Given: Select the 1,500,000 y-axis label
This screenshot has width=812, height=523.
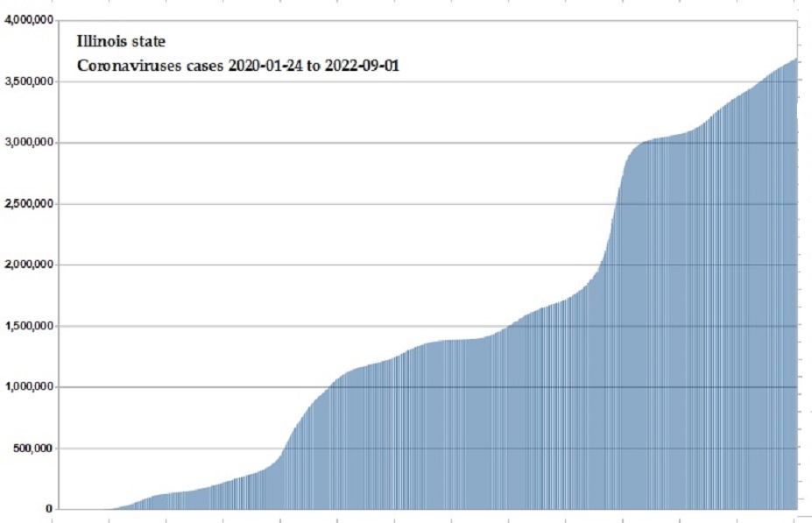Looking at the screenshot, I should pos(30,327).
